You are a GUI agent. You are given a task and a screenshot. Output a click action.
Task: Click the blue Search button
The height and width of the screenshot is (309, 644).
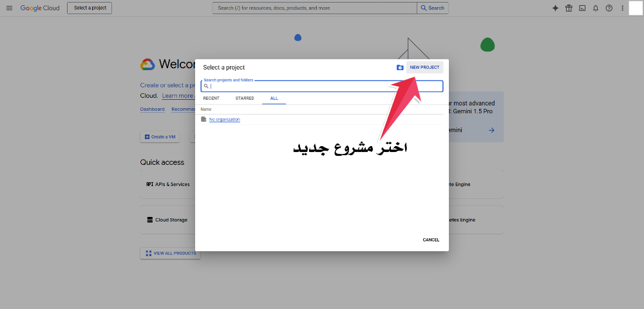pyautogui.click(x=433, y=8)
